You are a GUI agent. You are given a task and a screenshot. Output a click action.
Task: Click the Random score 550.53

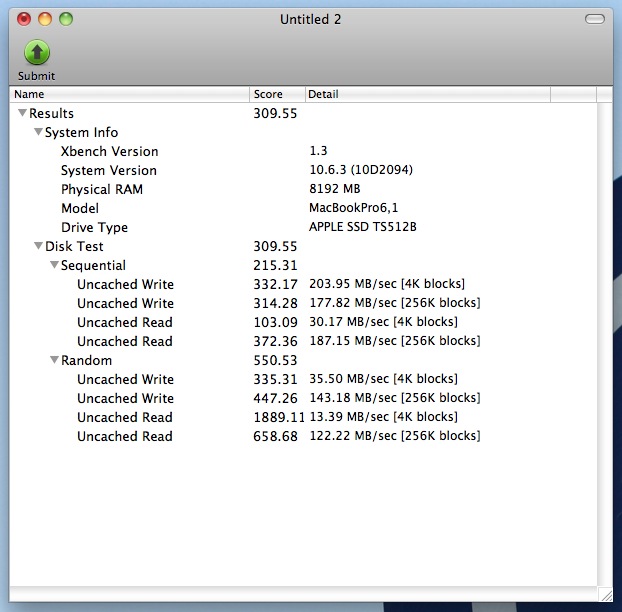tap(275, 360)
